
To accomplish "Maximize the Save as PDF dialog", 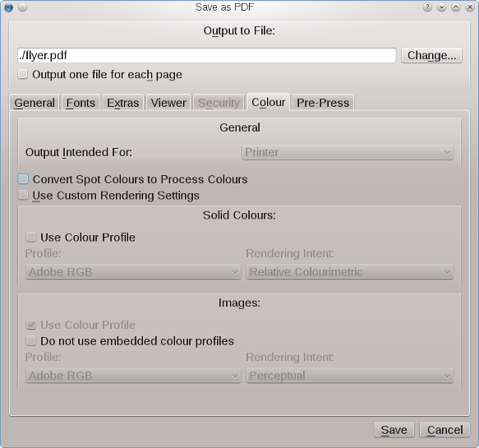I will (x=455, y=7).
